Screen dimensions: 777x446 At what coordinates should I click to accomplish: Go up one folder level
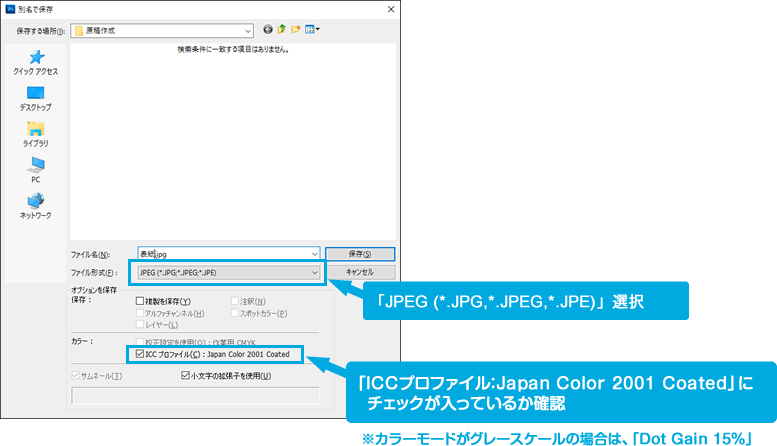pyautogui.click(x=282, y=29)
